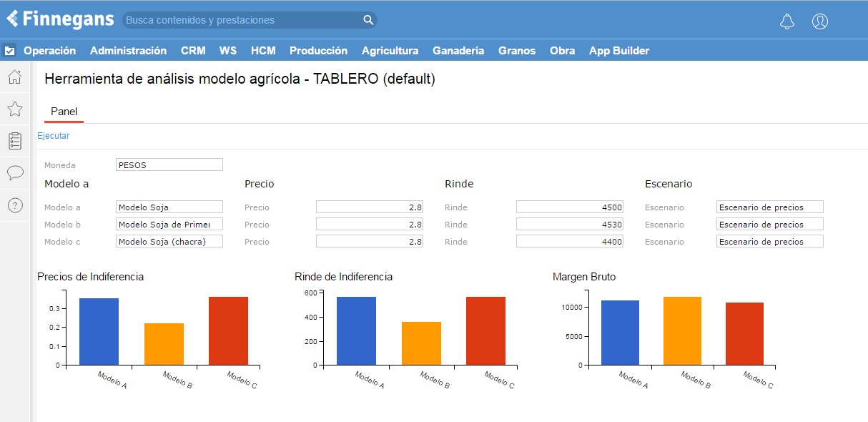
Task: Go to Home in the sidebar
Action: tap(15, 77)
